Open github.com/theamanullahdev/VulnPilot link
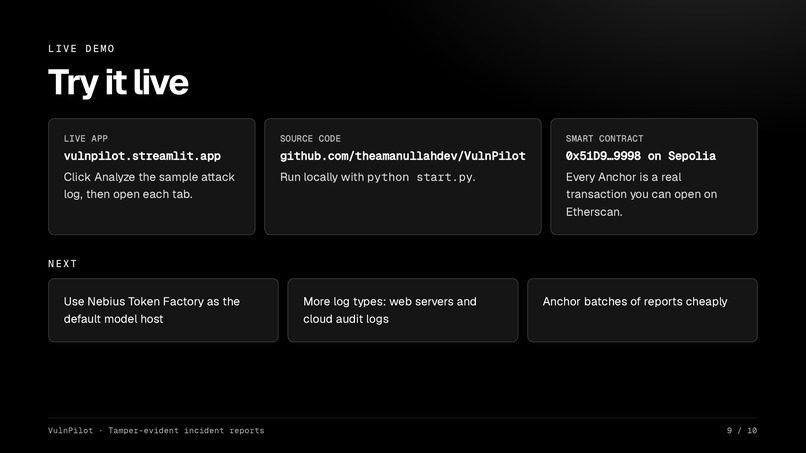The width and height of the screenshot is (806, 453). pos(402,156)
